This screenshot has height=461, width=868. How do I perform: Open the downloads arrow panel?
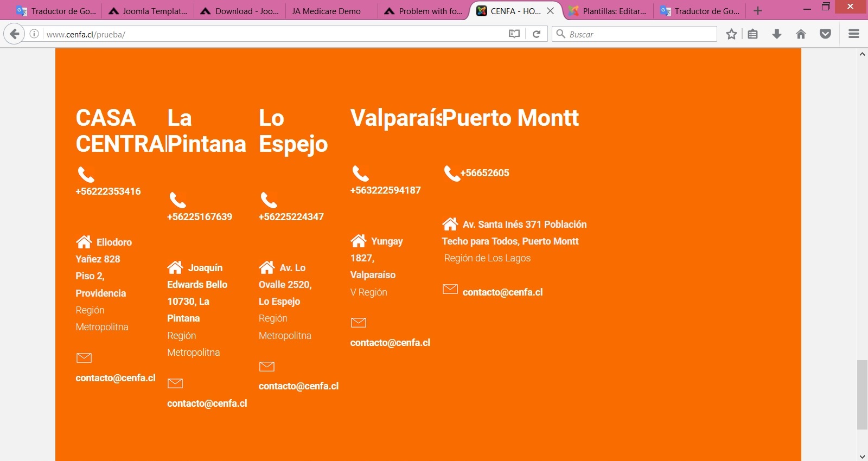pos(777,34)
